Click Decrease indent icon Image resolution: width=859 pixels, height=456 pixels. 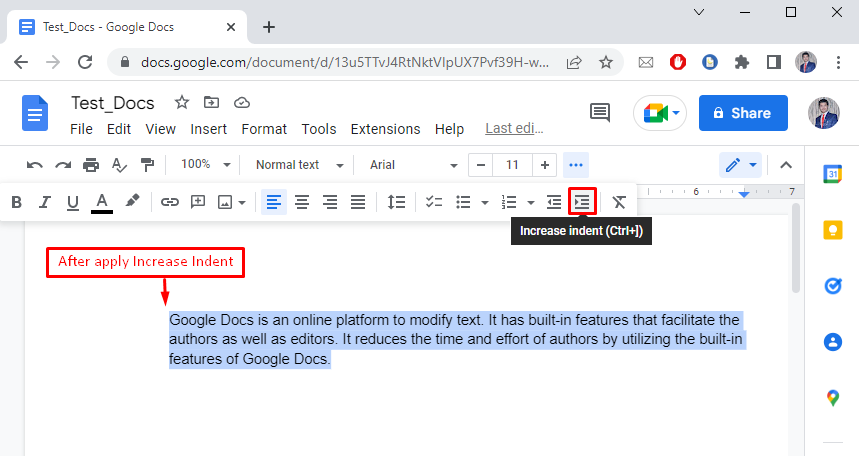click(554, 202)
